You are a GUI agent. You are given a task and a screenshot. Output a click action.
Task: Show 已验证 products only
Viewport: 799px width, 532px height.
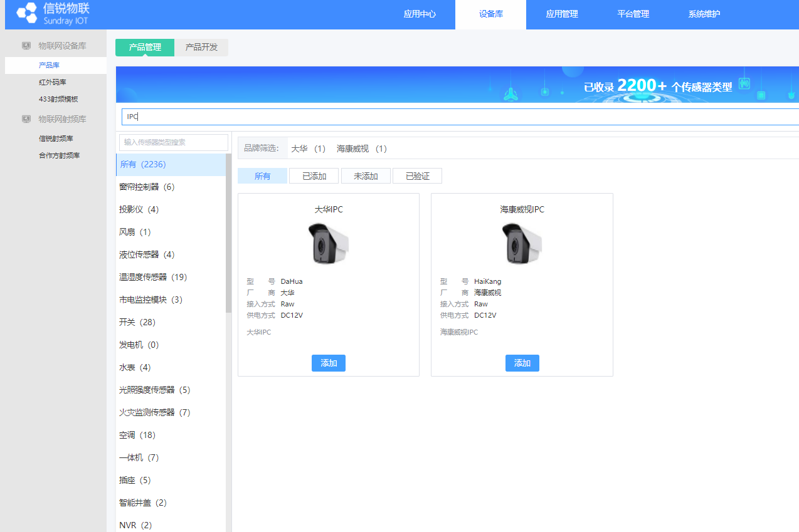click(418, 176)
